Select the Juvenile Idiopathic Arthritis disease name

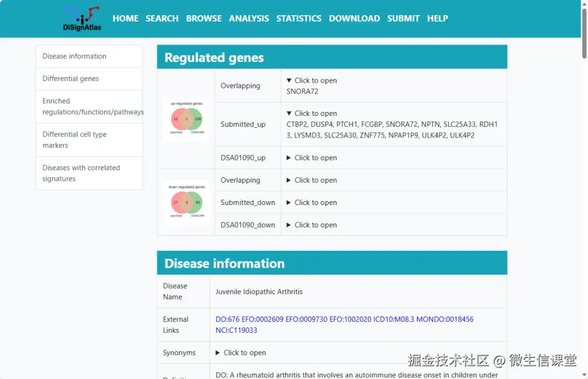pos(259,292)
